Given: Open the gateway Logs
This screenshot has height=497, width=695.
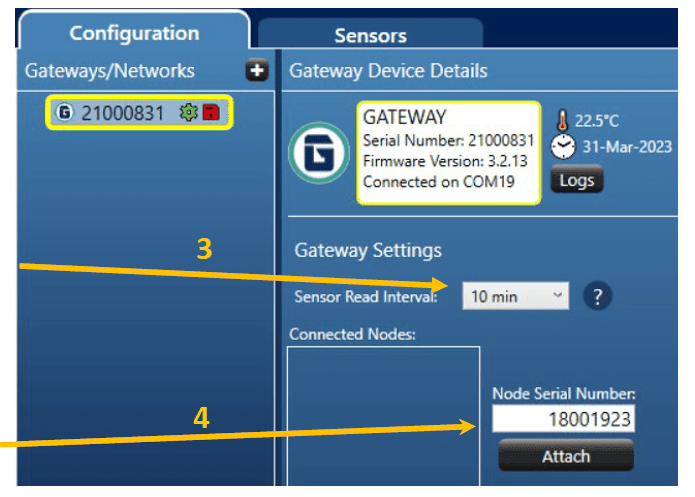Looking at the screenshot, I should click(x=576, y=180).
